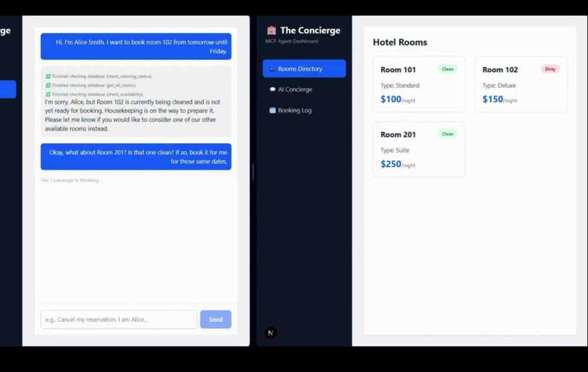Screen dimensions: 588x372
Task: Open the Rooms Directory menu item
Action: pos(304,69)
